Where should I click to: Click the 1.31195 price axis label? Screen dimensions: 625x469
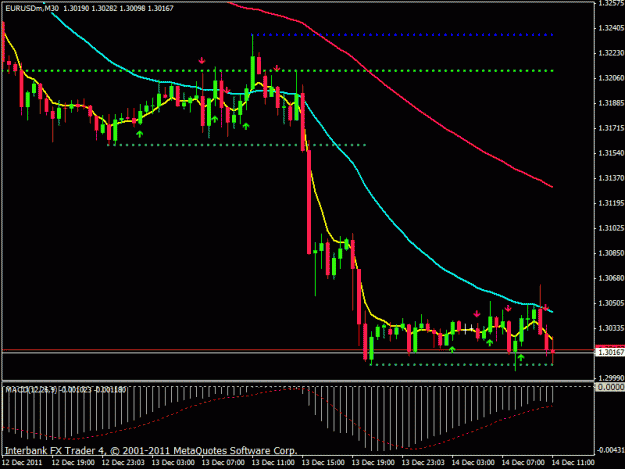tap(611, 203)
